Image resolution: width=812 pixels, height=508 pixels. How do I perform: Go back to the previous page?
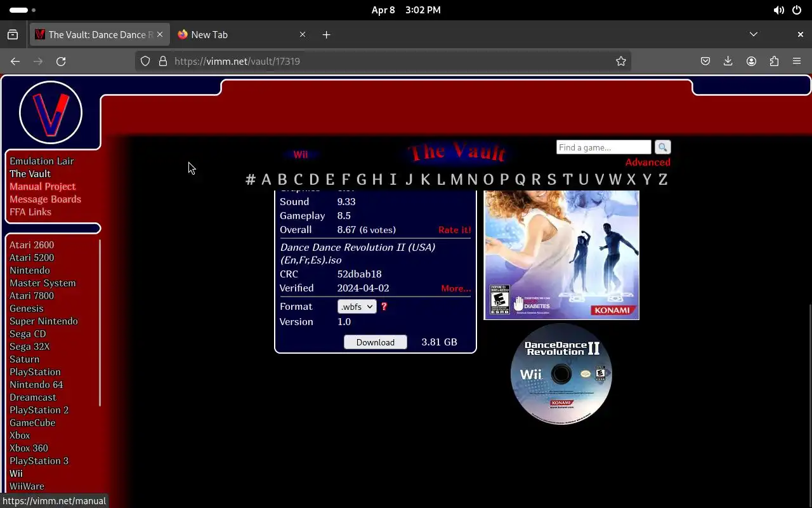pyautogui.click(x=15, y=61)
